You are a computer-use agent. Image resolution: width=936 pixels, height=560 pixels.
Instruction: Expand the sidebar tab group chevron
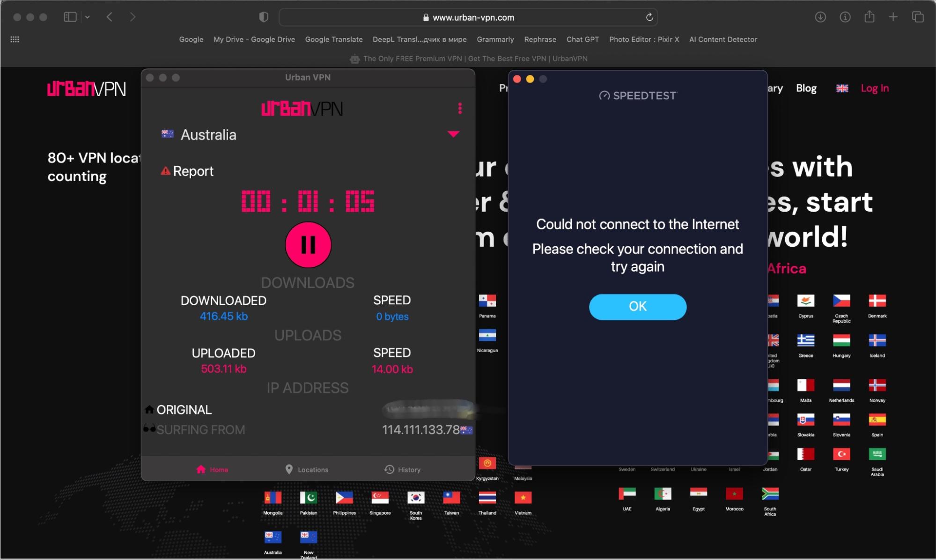88,17
